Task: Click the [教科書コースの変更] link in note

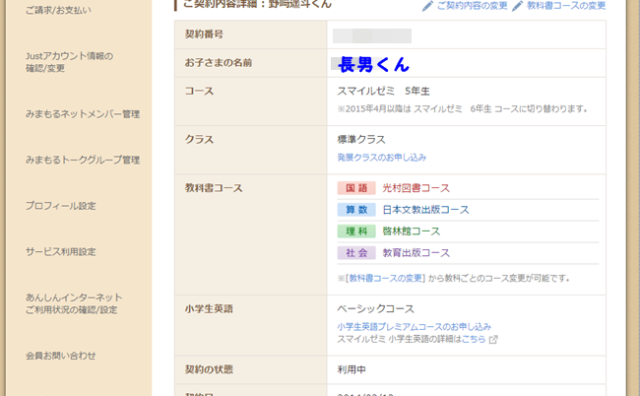Action: tap(385, 278)
